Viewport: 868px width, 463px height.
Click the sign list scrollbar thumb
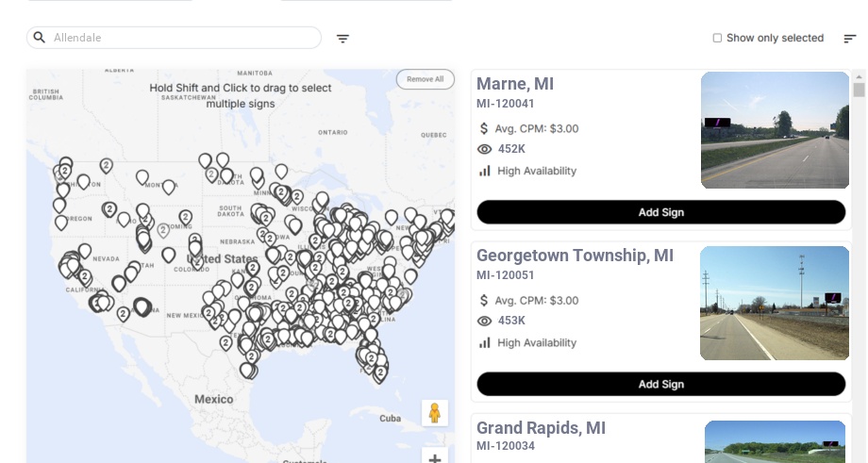[859, 90]
